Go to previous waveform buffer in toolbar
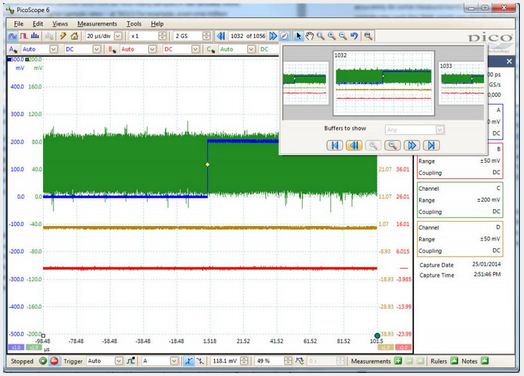The image size is (524, 376). [221, 36]
